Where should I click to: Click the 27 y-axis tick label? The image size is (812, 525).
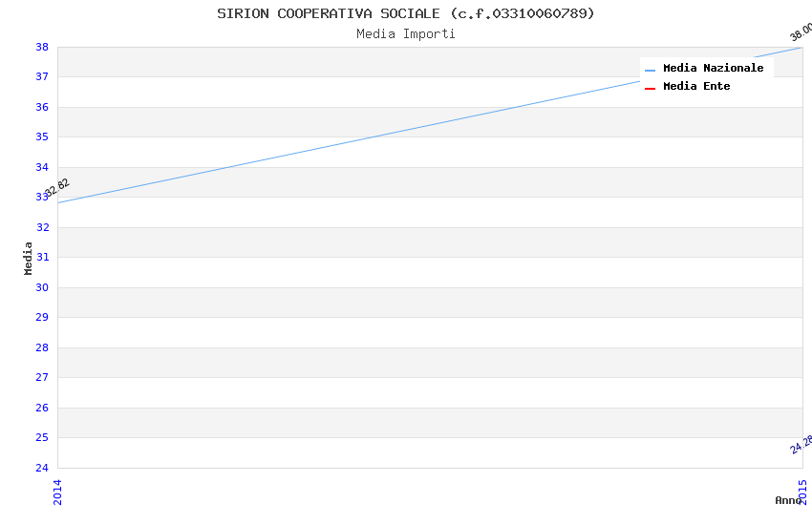(42, 377)
